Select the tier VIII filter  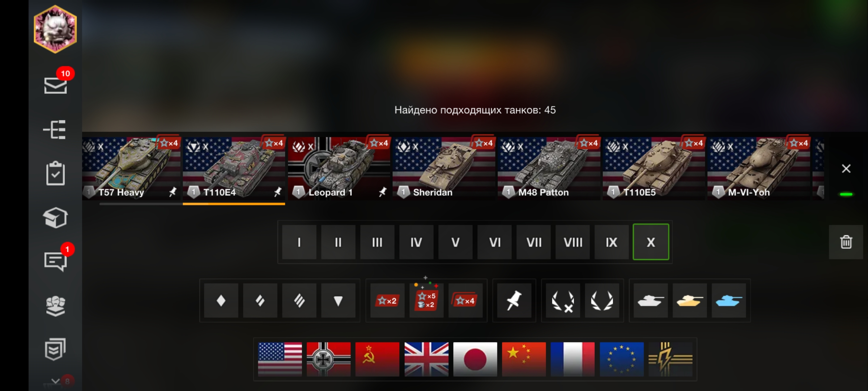point(573,242)
